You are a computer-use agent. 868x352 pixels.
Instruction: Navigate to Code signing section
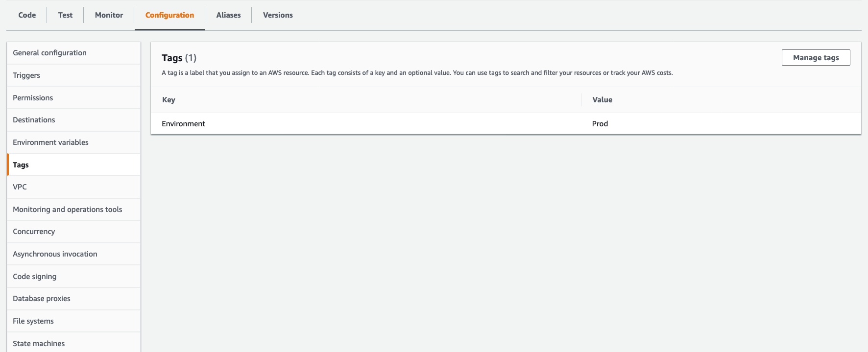(34, 276)
